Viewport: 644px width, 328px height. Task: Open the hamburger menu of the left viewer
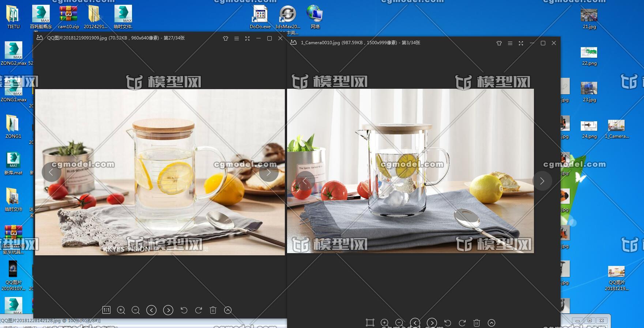[237, 38]
